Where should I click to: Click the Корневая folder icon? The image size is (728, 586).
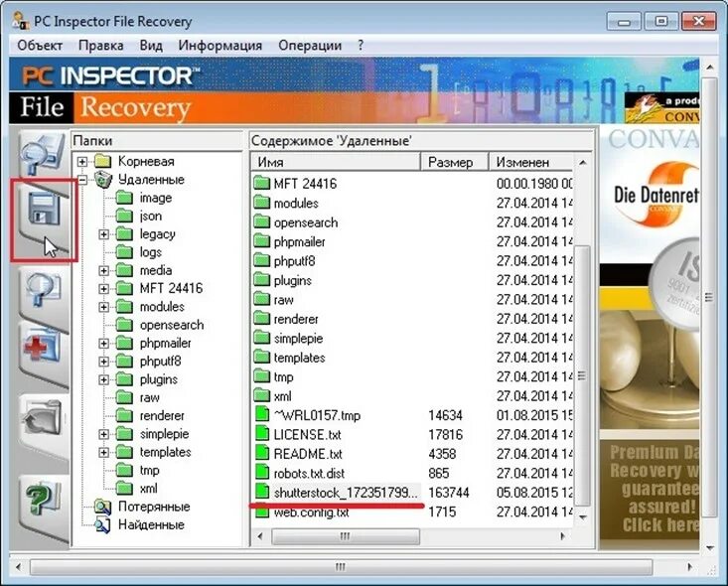pyautogui.click(x=102, y=161)
